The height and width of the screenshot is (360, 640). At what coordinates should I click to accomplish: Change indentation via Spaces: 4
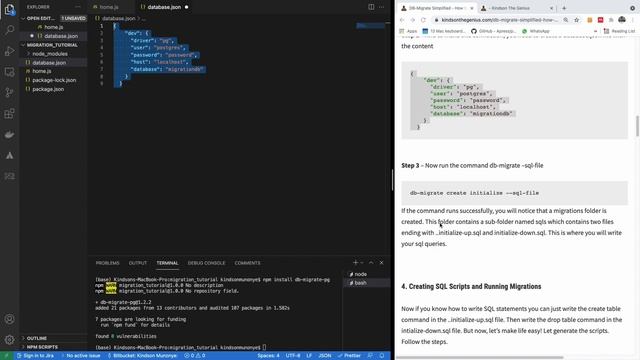click(268, 356)
